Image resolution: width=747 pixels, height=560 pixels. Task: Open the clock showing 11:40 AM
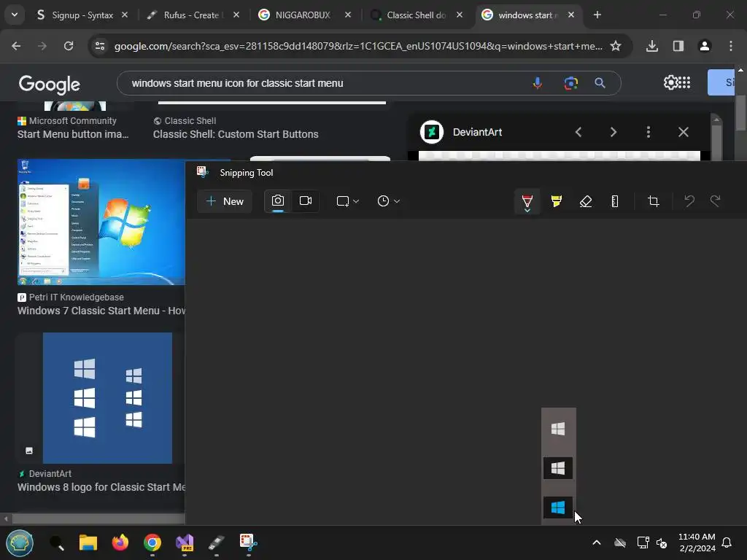pyautogui.click(x=697, y=542)
